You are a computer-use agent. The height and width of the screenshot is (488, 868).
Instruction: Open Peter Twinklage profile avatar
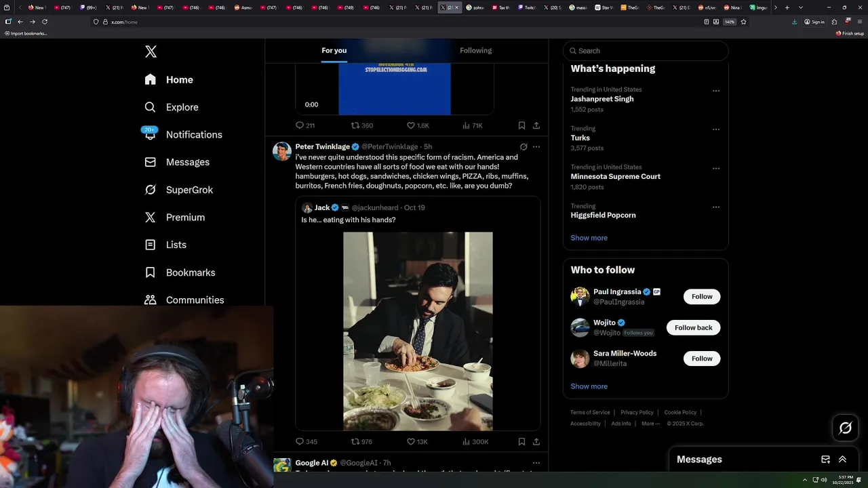click(x=282, y=151)
